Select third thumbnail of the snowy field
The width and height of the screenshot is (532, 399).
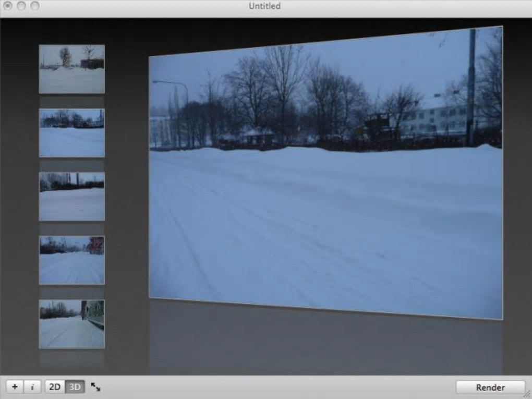pyautogui.click(x=72, y=197)
